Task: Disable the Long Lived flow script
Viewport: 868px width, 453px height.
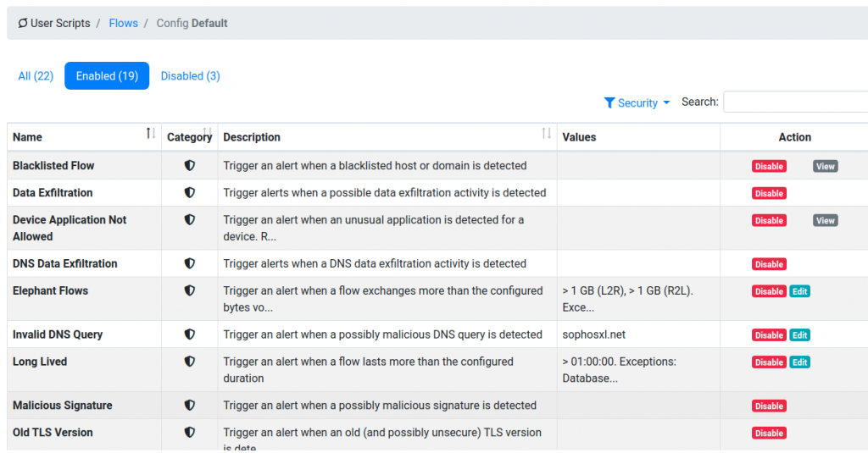Action: click(x=769, y=362)
